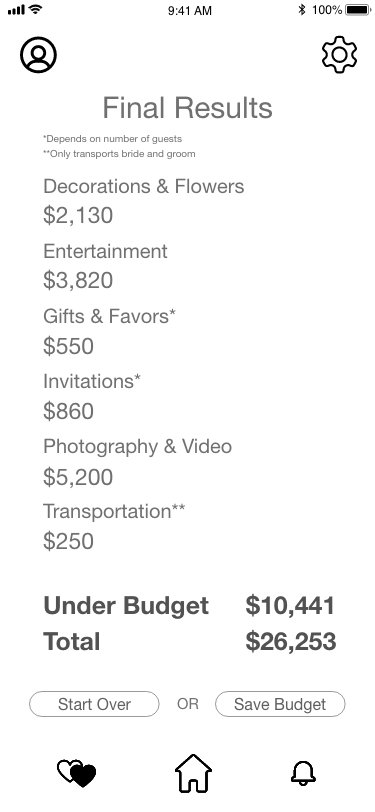Image resolution: width=375 pixels, height=812 pixels.
Task: Tap the battery icon in status bar
Action: 358,10
